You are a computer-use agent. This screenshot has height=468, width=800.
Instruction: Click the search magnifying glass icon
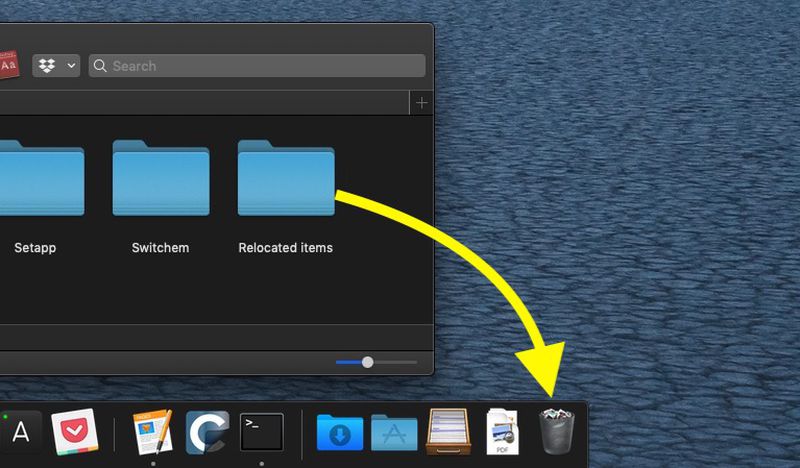pyautogui.click(x=100, y=66)
